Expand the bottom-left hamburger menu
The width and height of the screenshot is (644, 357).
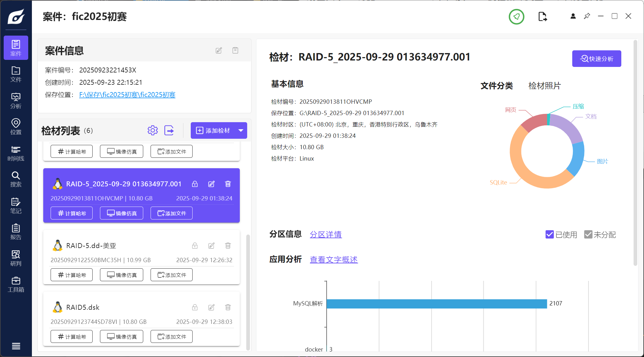[x=16, y=346]
